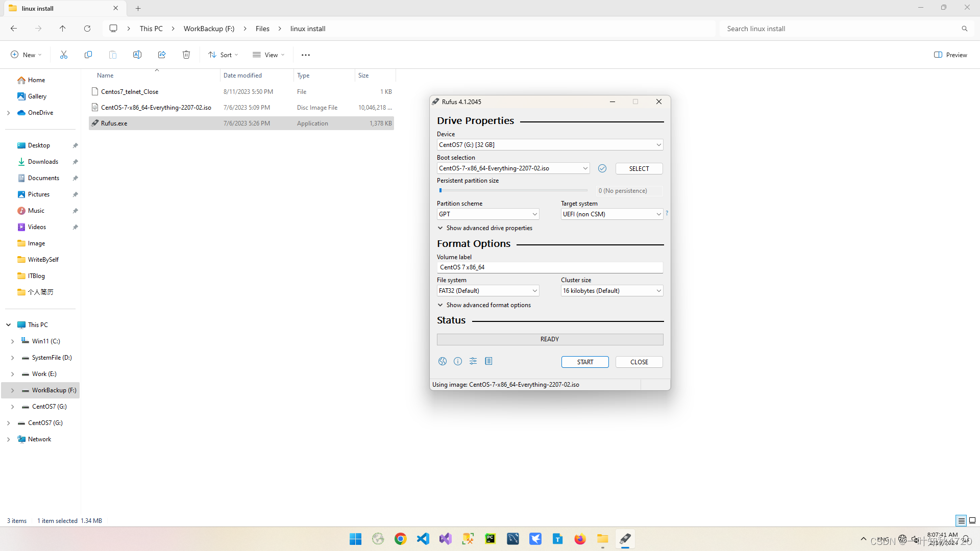This screenshot has height=551, width=980.
Task: Toggle the Preview pane
Action: click(x=950, y=55)
